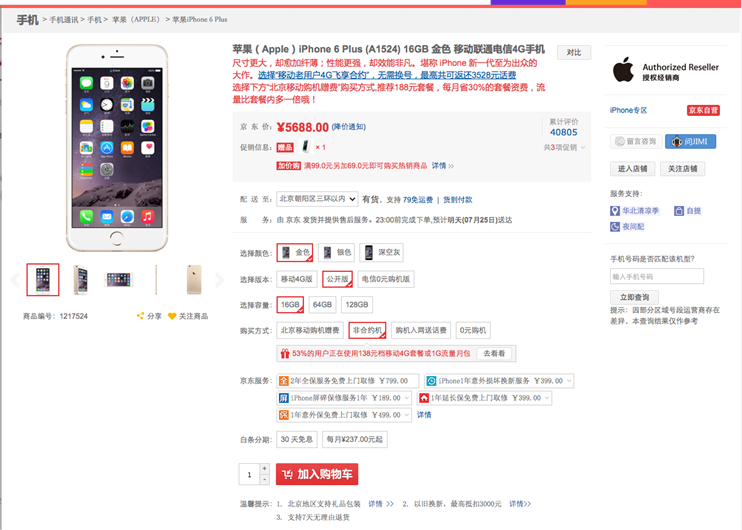Click the 留言咨询 button
Screen dimensions: 742x530
coord(636,141)
